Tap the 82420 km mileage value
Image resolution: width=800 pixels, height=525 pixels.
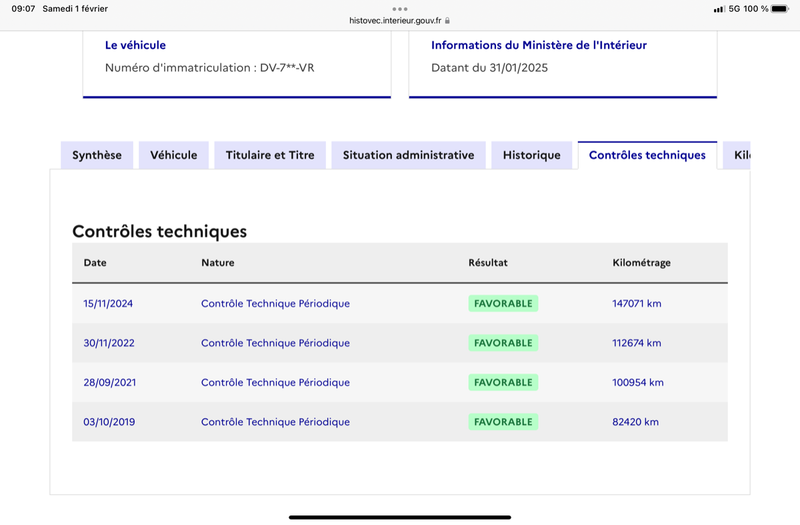click(x=635, y=422)
